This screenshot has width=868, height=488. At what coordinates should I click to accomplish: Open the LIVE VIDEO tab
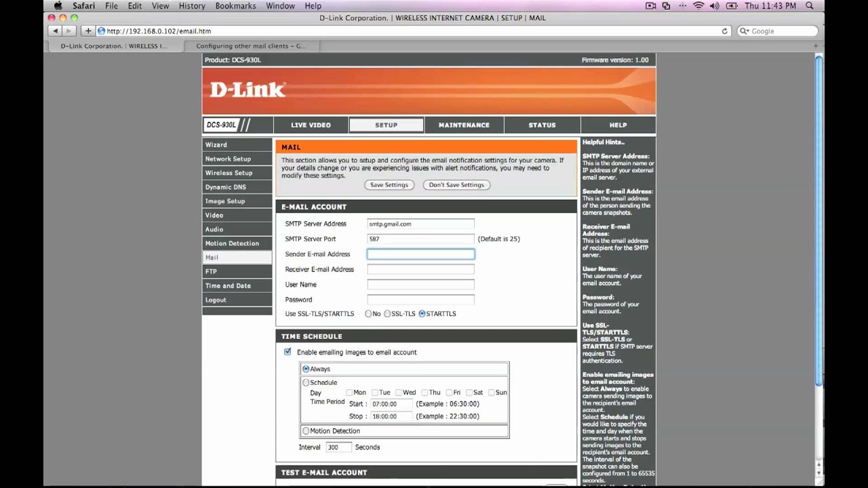pyautogui.click(x=311, y=125)
